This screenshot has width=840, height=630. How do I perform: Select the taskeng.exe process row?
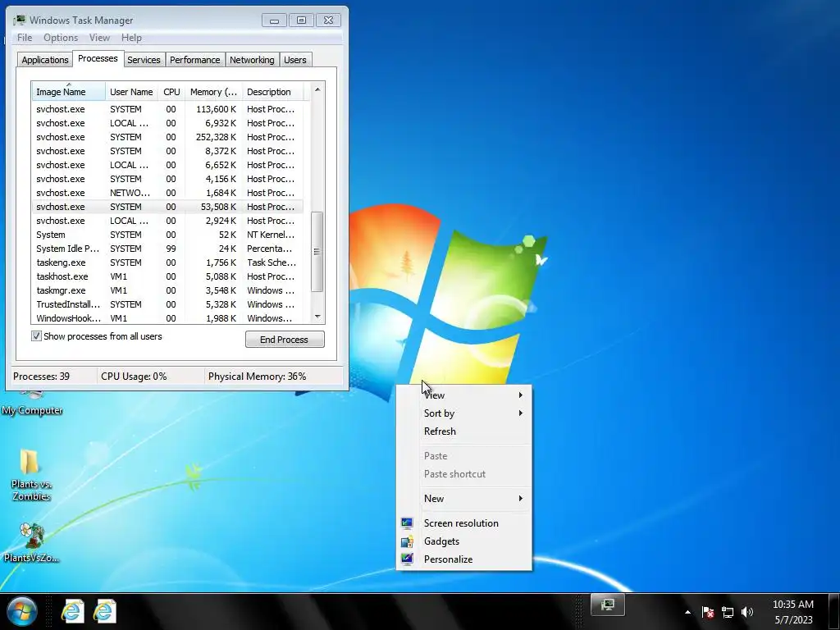pyautogui.click(x=167, y=262)
